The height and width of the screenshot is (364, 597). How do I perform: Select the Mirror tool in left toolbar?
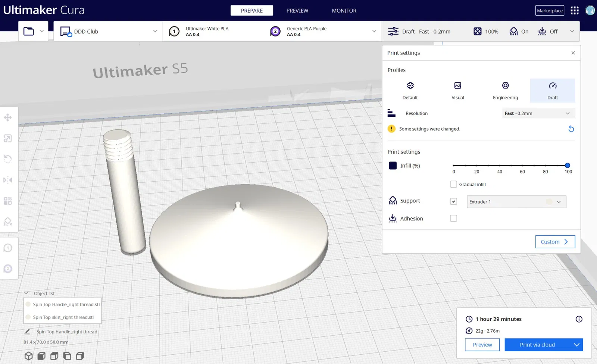(x=8, y=180)
